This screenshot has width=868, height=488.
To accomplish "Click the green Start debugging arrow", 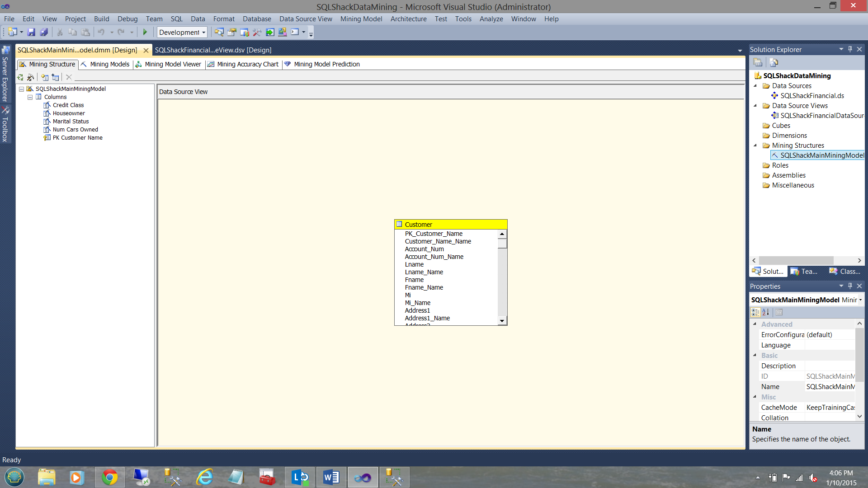I will coord(145,32).
